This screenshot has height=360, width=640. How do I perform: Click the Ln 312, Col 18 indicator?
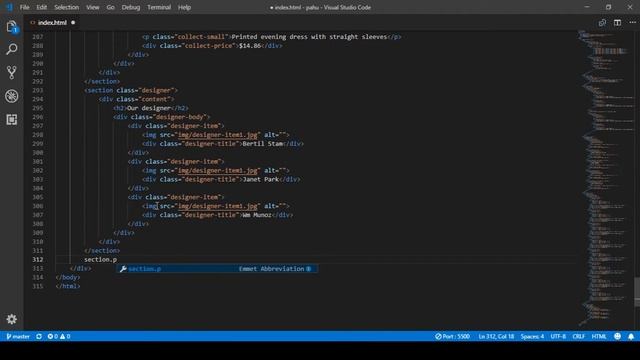[x=496, y=336]
